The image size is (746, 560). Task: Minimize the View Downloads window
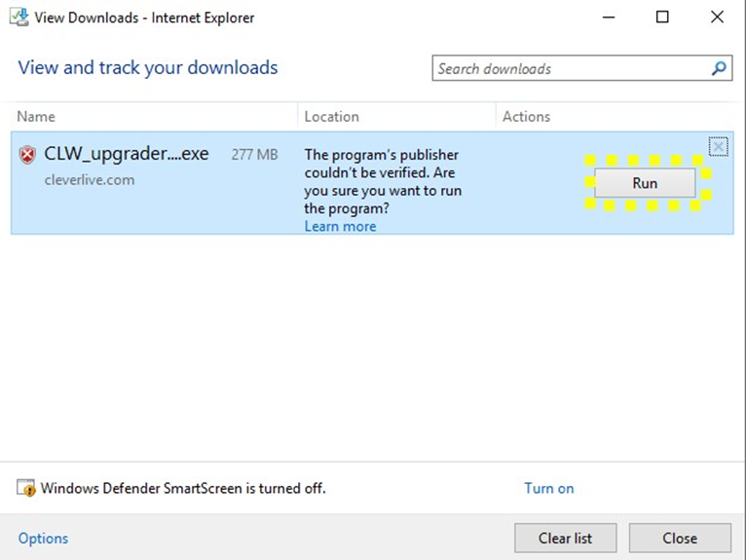(609, 18)
